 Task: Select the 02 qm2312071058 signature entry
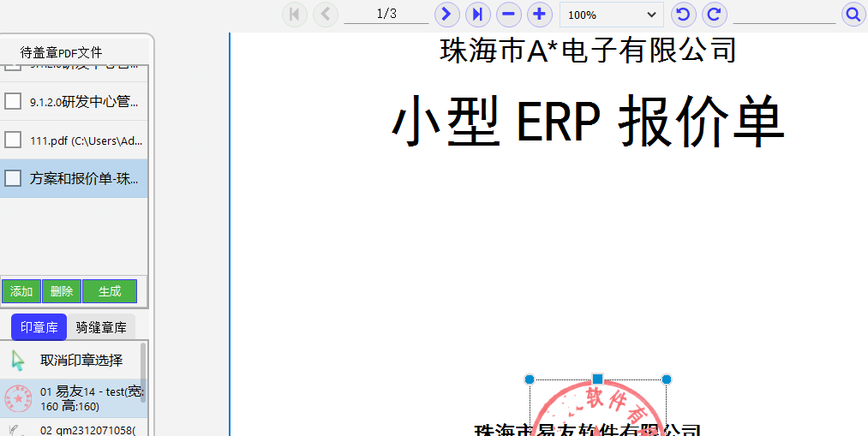72,429
